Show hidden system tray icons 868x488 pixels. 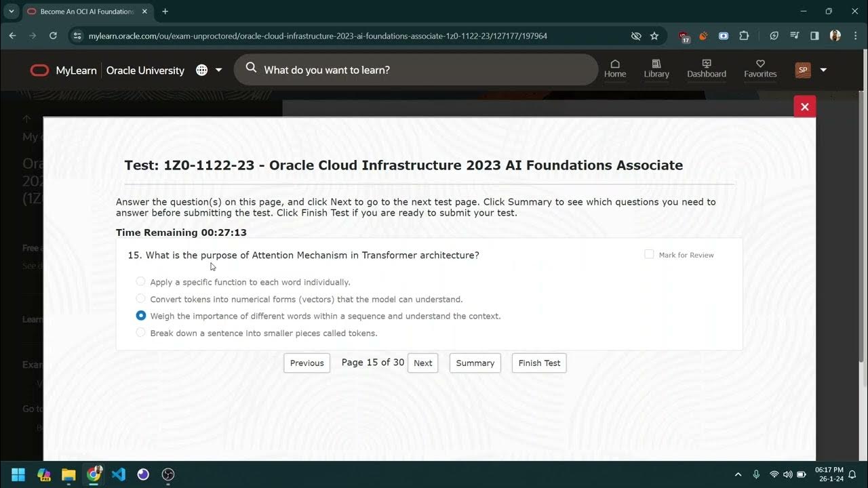(x=738, y=474)
